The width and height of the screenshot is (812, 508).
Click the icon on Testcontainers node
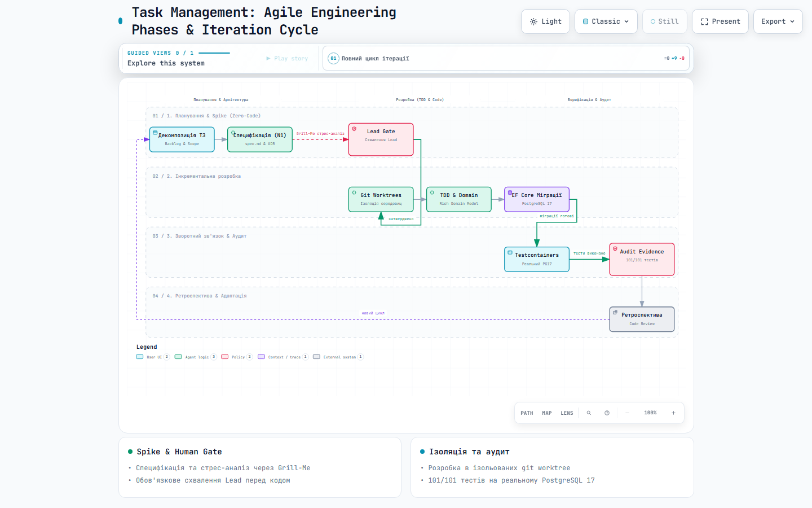click(510, 252)
